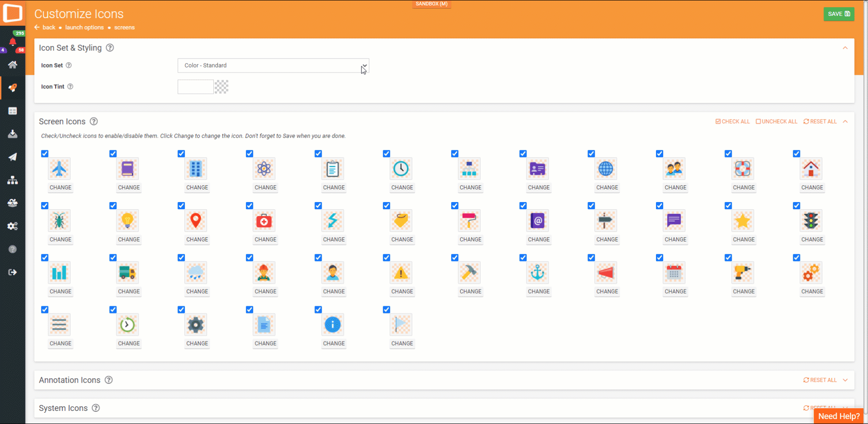
Task: Select the lightning bolt icon
Action: [333, 221]
